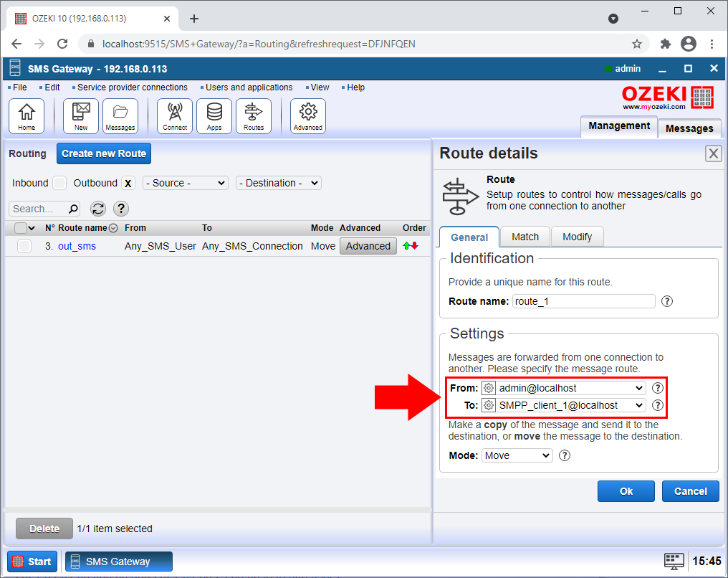Click the taskbar monitor tray icon
The height and width of the screenshot is (578, 728).
click(674, 562)
